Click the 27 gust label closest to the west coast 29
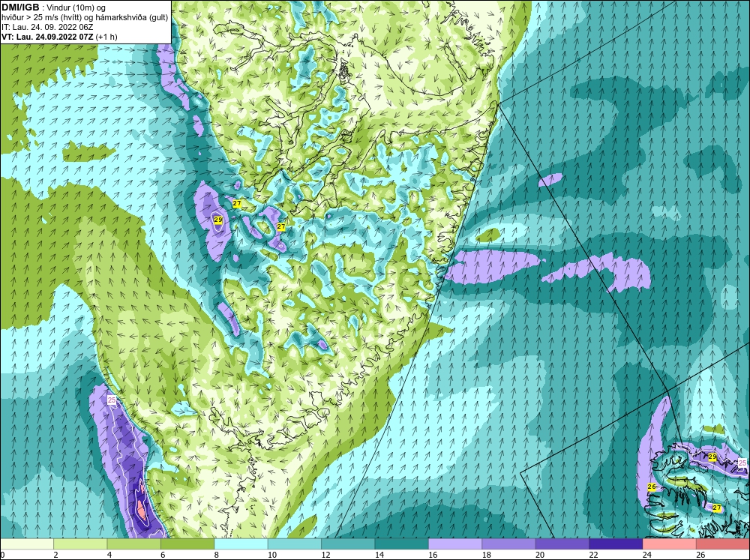The width and height of the screenshot is (750, 560). click(237, 204)
